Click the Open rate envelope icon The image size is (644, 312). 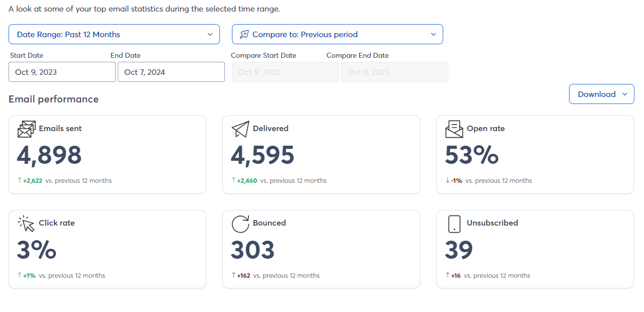tap(454, 129)
